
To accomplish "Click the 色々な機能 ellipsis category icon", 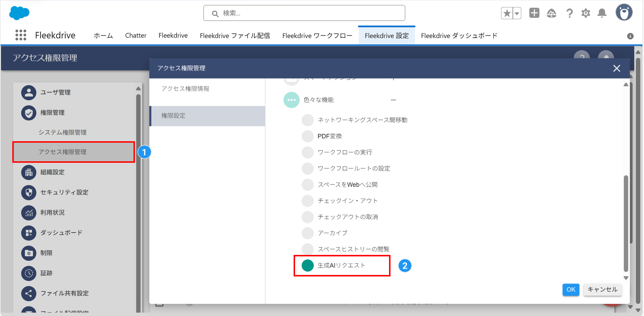I will (291, 100).
